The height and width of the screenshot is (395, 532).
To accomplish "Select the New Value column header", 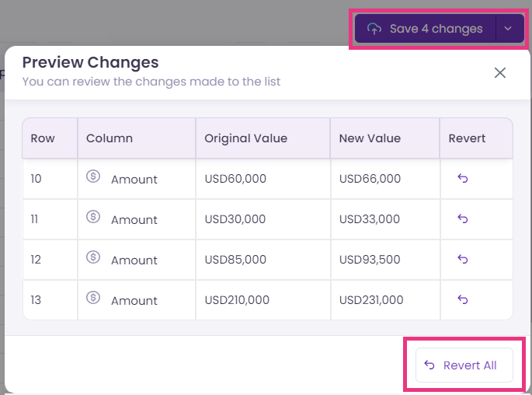I will tap(385, 138).
